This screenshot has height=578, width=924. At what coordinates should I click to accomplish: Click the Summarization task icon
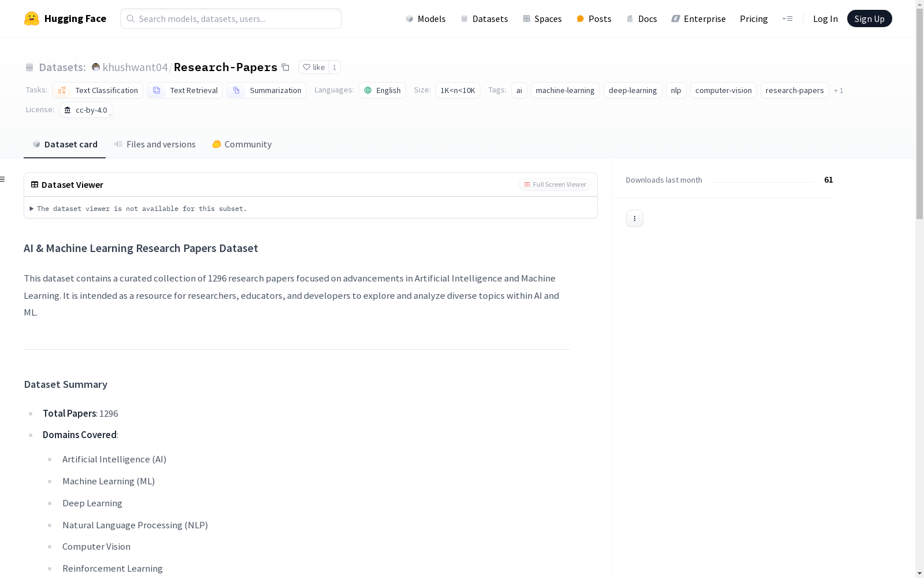click(236, 90)
